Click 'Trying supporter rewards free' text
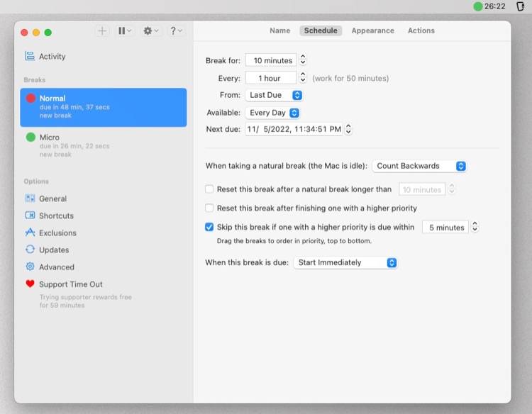The height and width of the screenshot is (414, 532). (x=86, y=297)
